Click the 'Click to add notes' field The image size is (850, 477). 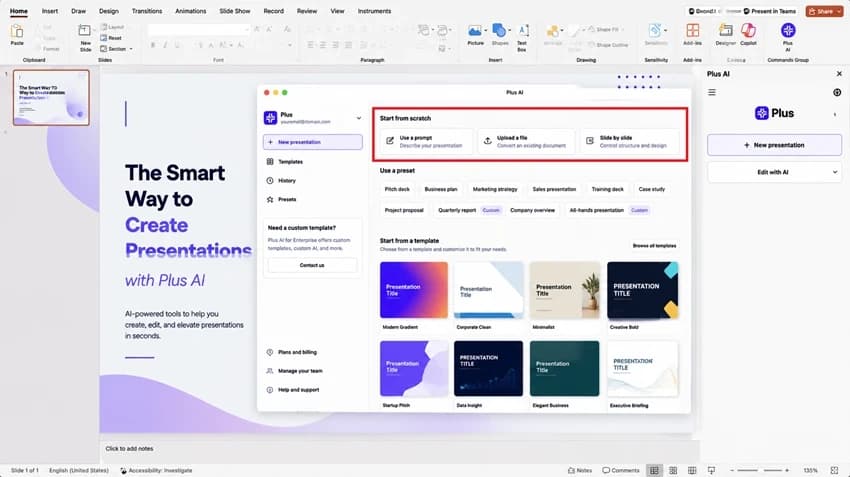129,449
